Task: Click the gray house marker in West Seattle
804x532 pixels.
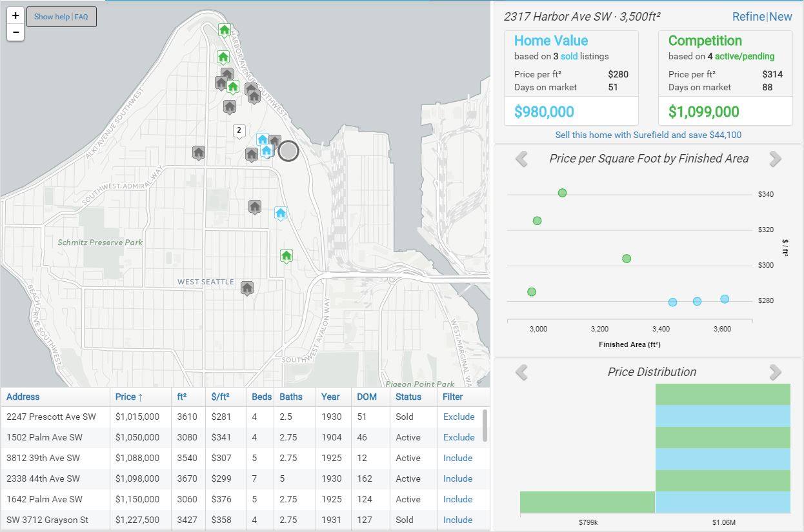Action: tap(246, 288)
